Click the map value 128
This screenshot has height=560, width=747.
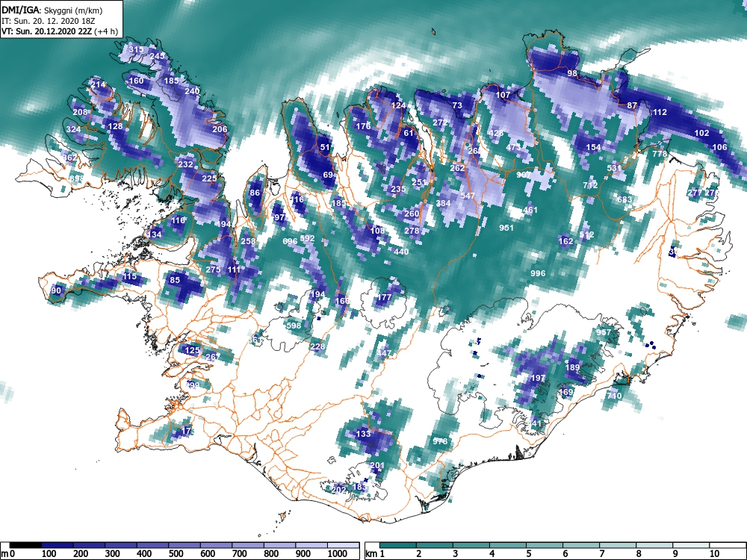115,126
